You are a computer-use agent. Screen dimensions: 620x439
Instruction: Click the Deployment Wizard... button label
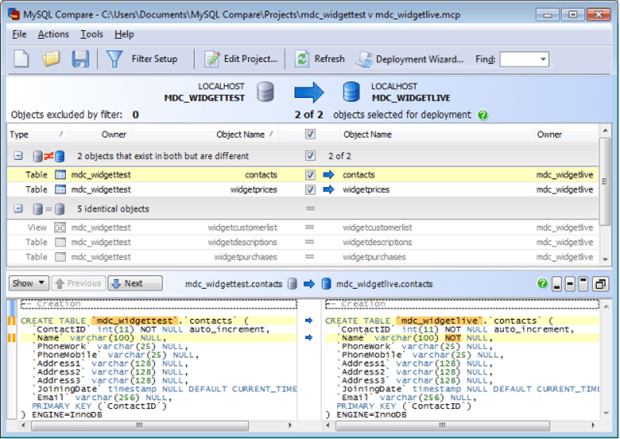pos(420,59)
